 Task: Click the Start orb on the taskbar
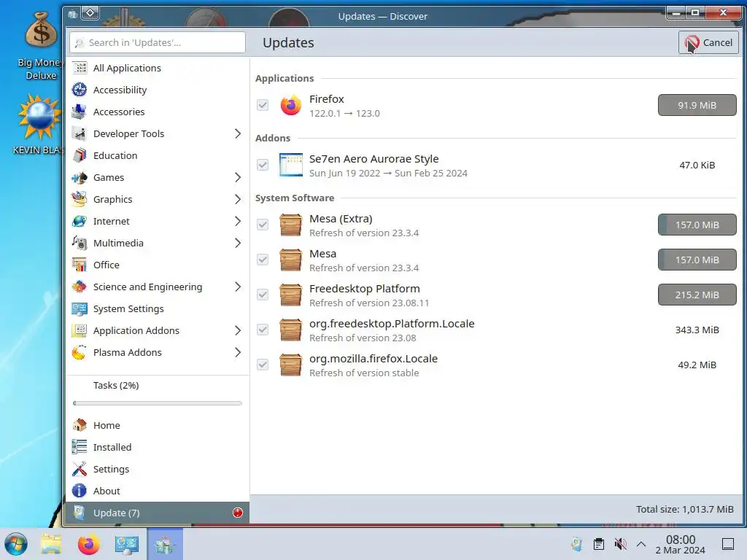16,544
